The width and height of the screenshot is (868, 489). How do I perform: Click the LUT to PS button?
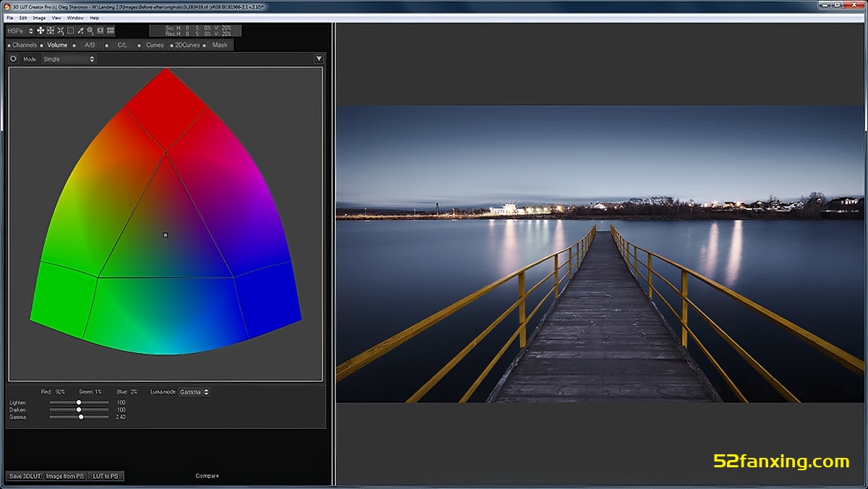point(106,476)
